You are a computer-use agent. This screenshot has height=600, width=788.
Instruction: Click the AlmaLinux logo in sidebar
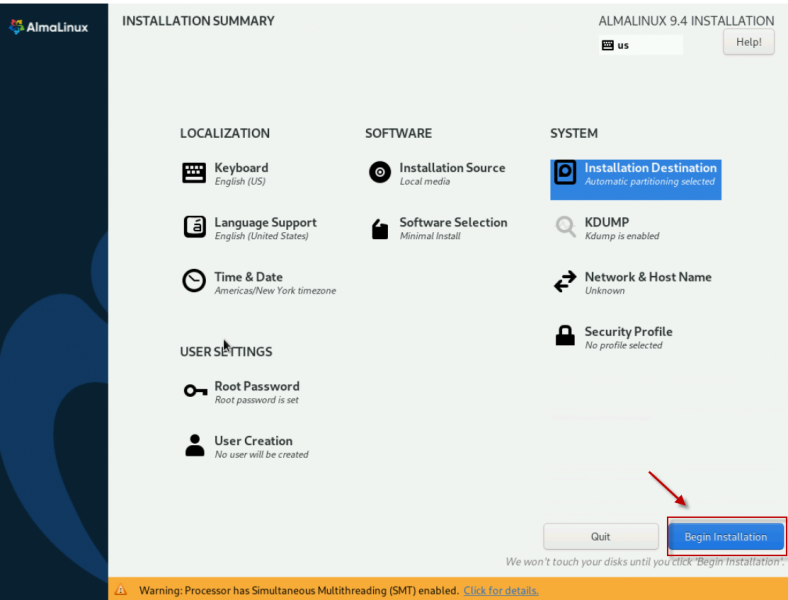tap(48, 27)
